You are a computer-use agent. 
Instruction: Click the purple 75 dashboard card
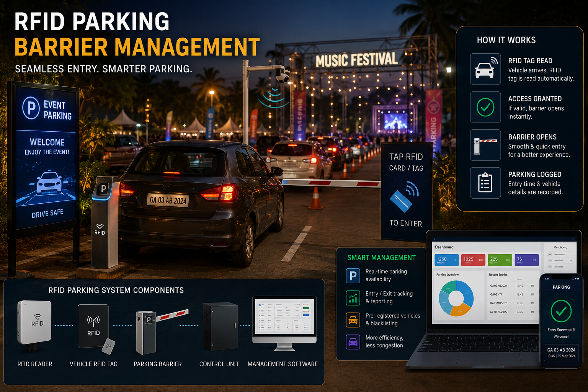(x=527, y=260)
